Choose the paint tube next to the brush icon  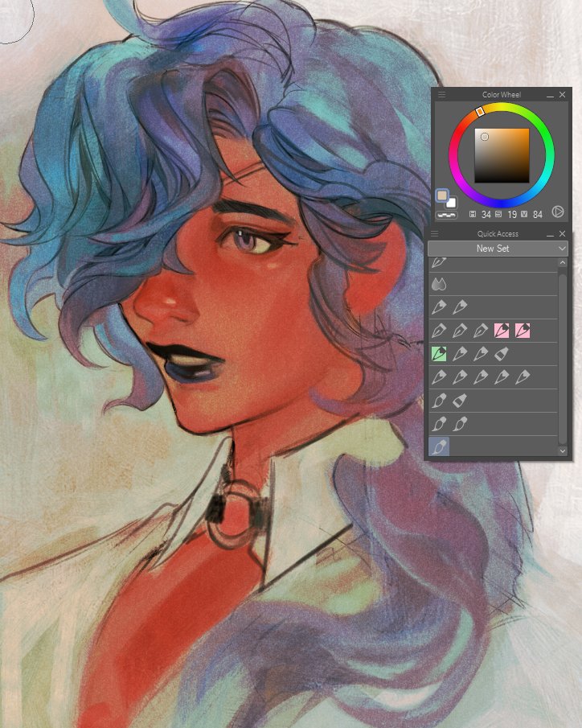460,401
